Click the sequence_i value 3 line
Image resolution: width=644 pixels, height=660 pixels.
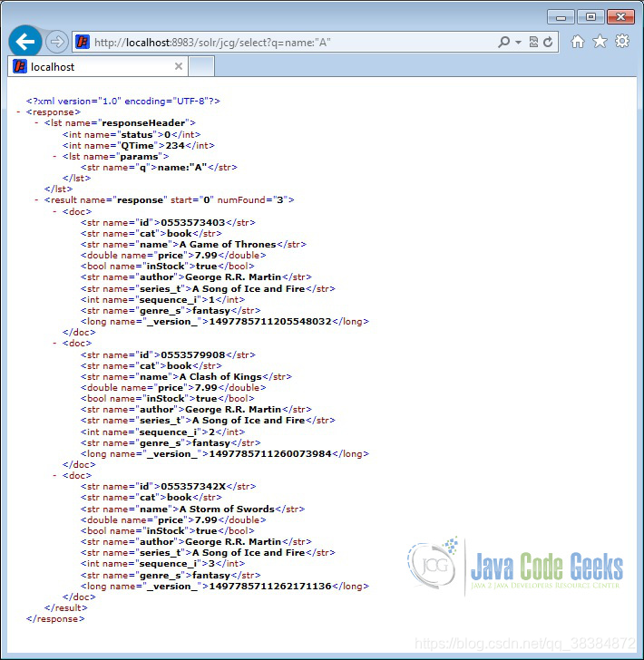pyautogui.click(x=162, y=564)
